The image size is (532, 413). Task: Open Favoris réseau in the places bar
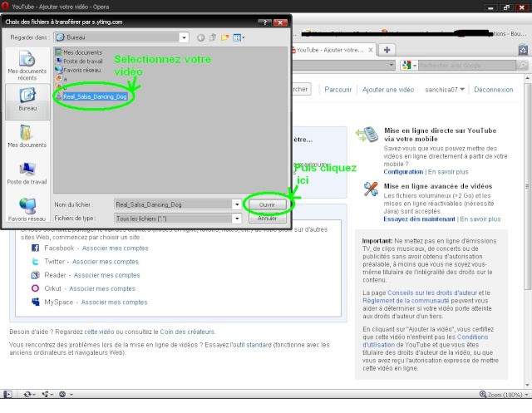[27, 209]
